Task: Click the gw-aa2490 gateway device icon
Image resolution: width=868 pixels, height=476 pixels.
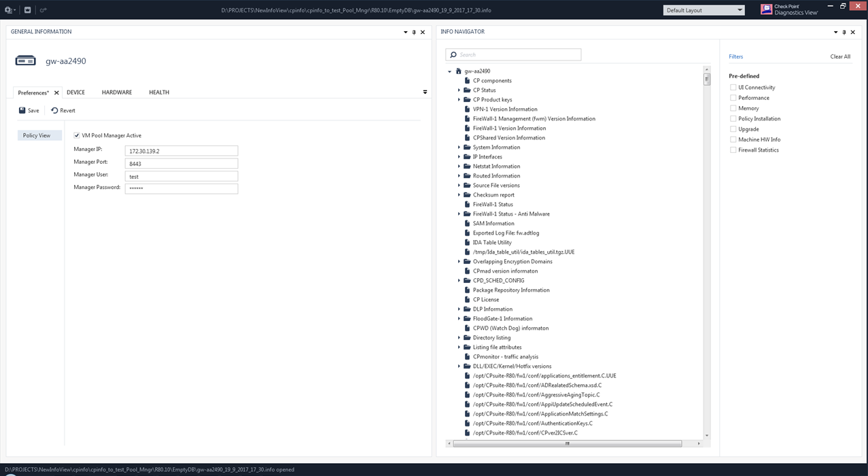Action: click(x=26, y=61)
